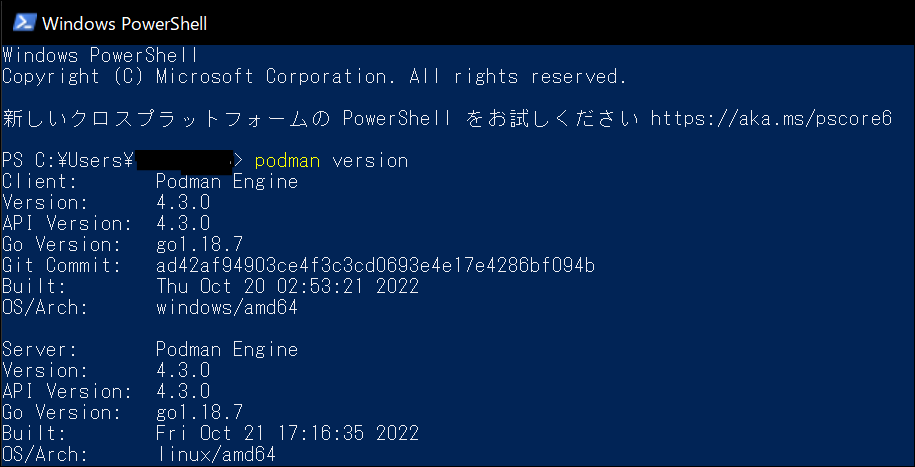Click the Client Built date Thu Oct 20
This screenshot has width=915, height=467.
coord(287,287)
